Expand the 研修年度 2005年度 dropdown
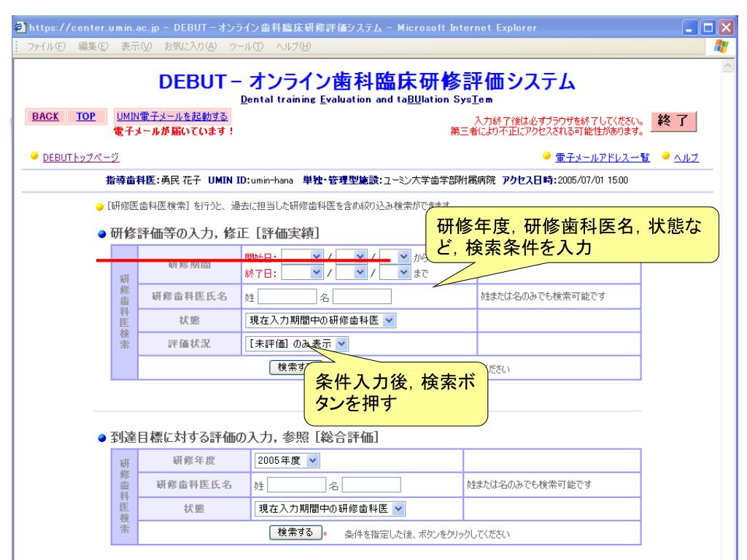This screenshot has width=747, height=560. click(x=287, y=461)
